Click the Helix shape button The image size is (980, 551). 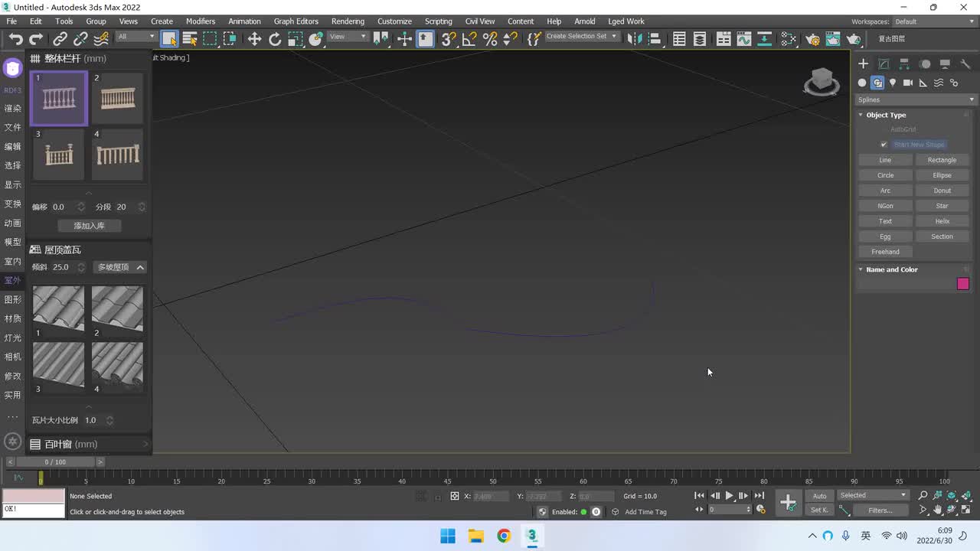(x=942, y=221)
